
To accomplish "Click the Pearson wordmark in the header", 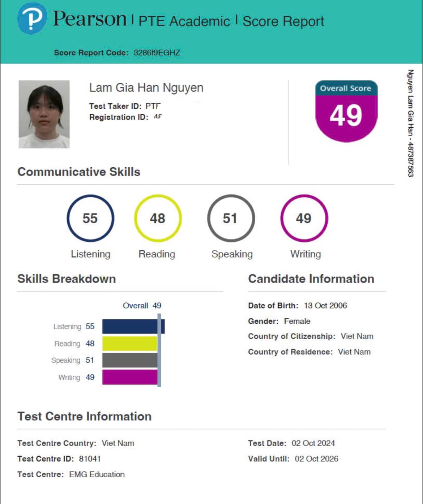I will pyautogui.click(x=90, y=18).
